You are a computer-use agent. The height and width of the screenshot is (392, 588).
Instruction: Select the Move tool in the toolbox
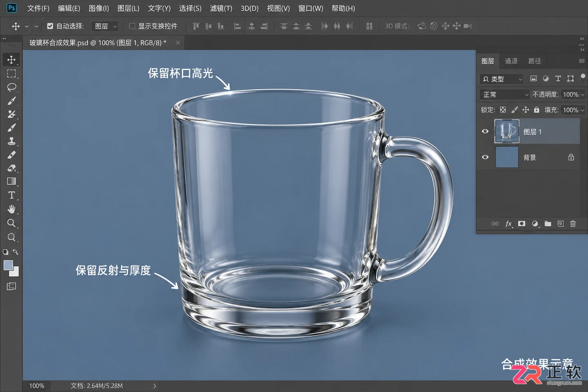point(11,60)
